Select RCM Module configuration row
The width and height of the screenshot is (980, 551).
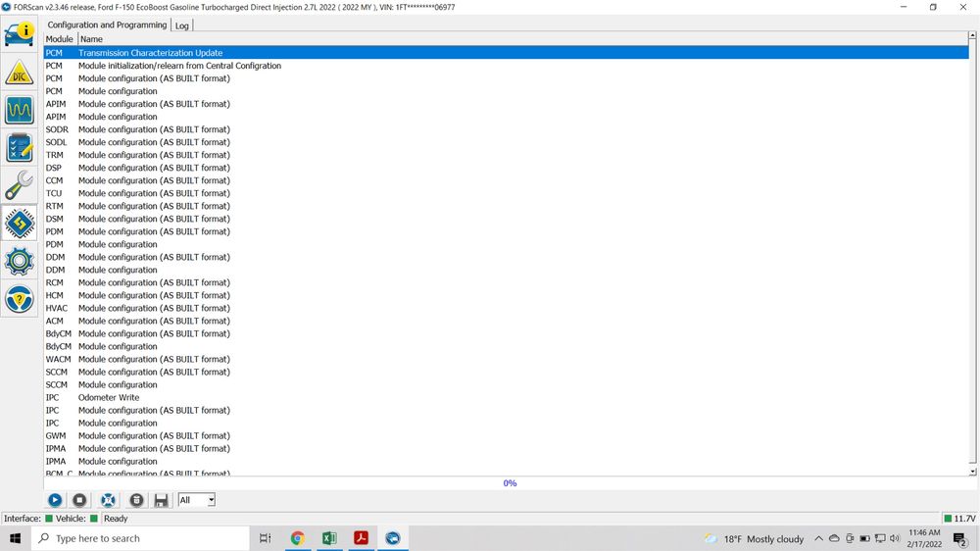coord(507,282)
